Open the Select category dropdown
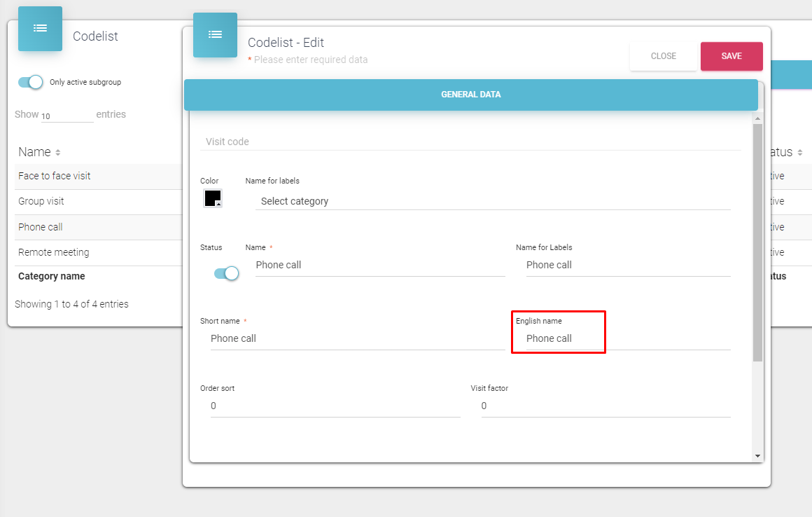This screenshot has width=812, height=517. point(493,201)
